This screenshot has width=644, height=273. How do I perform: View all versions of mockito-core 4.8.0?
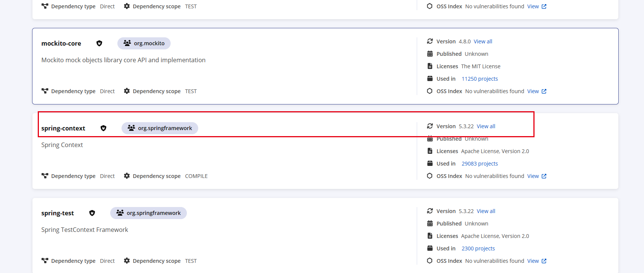click(483, 41)
